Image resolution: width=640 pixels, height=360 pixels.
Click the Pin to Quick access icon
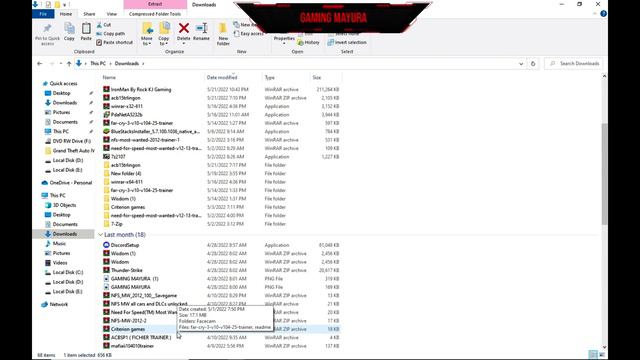coord(47,29)
